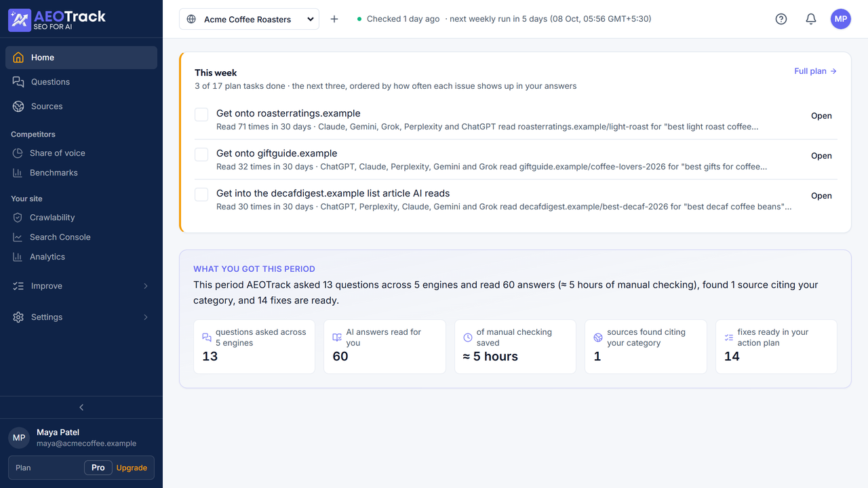Check the roasterratings.example task checkbox

pos(201,115)
